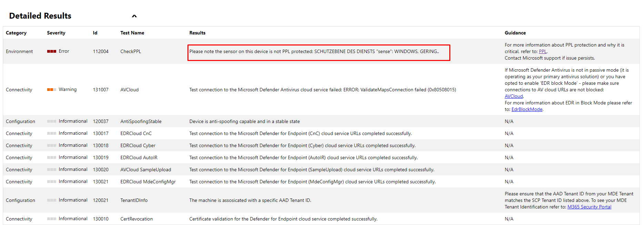The height and width of the screenshot is (225, 644).
Task: Click the red Error severity icon
Action: (x=52, y=51)
